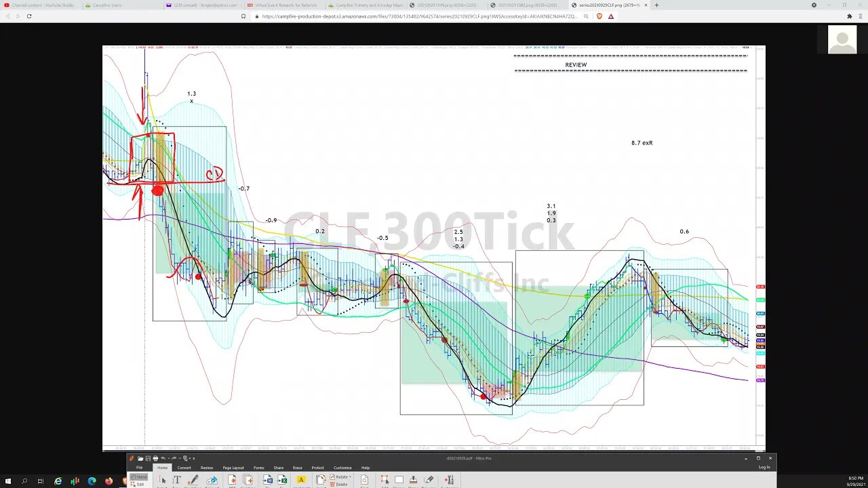868x488 pixels.
Task: Click the Delete pages button
Action: point(339,484)
